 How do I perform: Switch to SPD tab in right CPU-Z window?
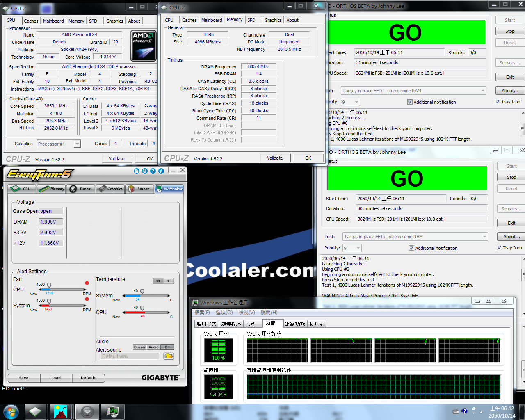251,20
